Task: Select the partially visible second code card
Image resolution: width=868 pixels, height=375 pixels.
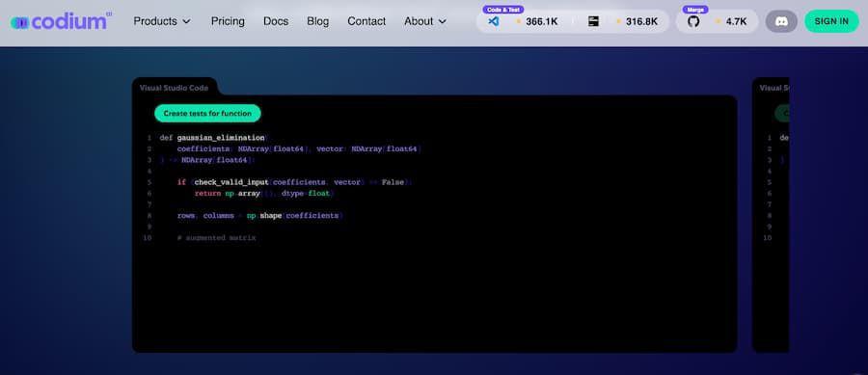Action: [771, 215]
